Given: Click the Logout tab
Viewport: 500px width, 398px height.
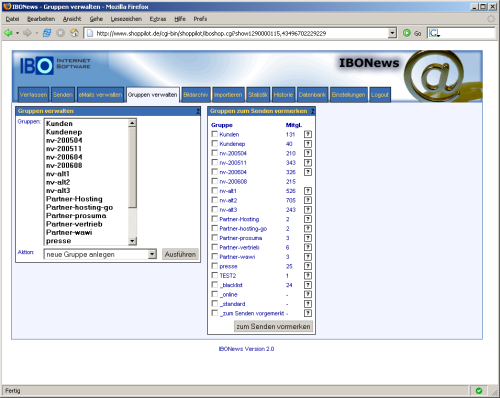Looking at the screenshot, I should point(380,95).
